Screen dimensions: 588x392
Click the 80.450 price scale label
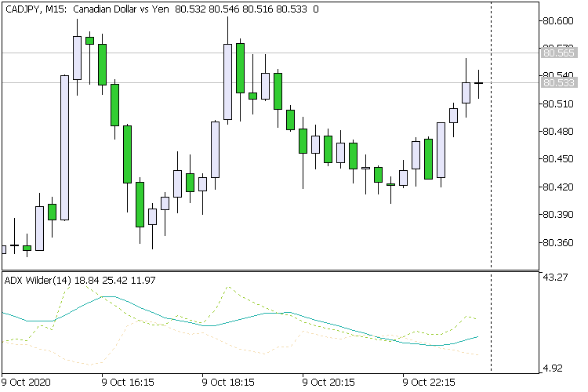558,159
